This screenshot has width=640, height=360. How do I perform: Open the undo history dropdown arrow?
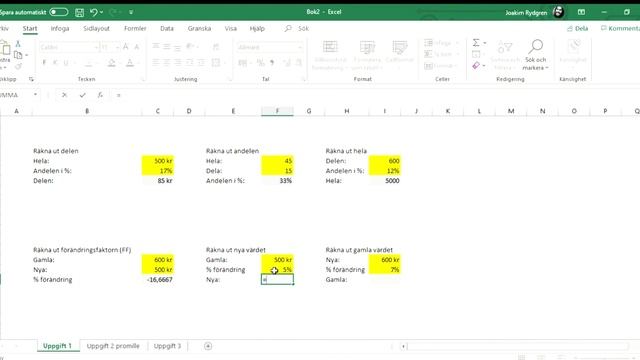click(x=101, y=12)
